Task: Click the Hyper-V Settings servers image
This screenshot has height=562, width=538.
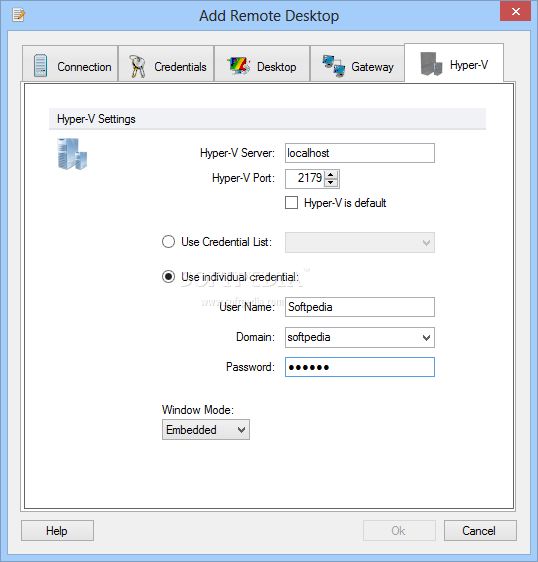Action: 72,154
